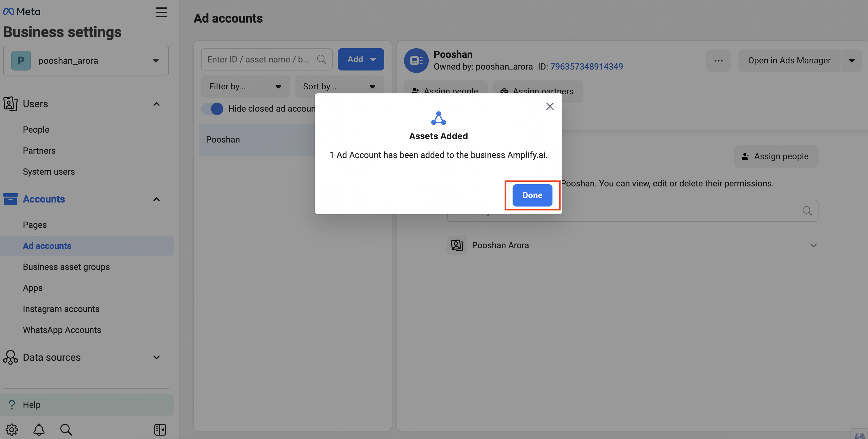Viewport: 868px width, 439px height.
Task: Open the arrow beside Open in Ads Manager
Action: (x=852, y=61)
